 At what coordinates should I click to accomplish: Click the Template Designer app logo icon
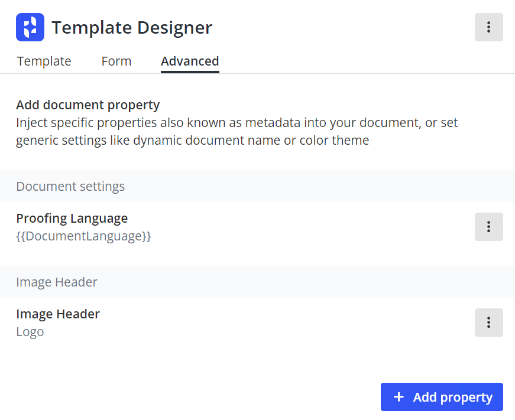pyautogui.click(x=30, y=27)
